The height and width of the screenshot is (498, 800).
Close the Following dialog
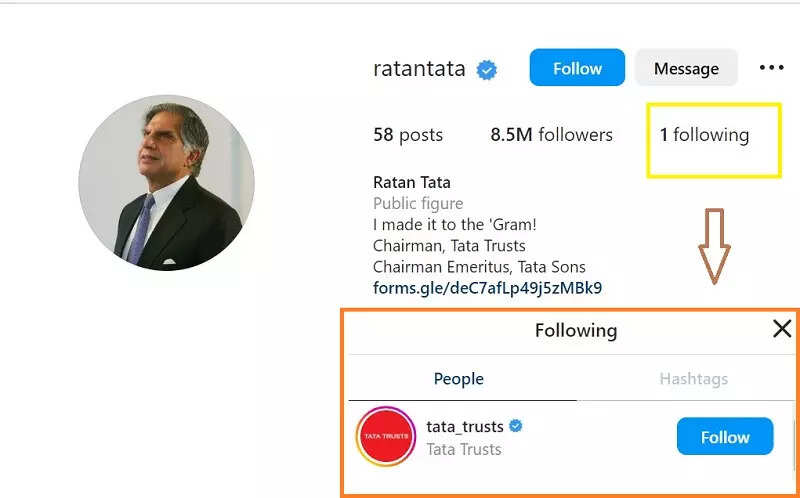coord(782,329)
